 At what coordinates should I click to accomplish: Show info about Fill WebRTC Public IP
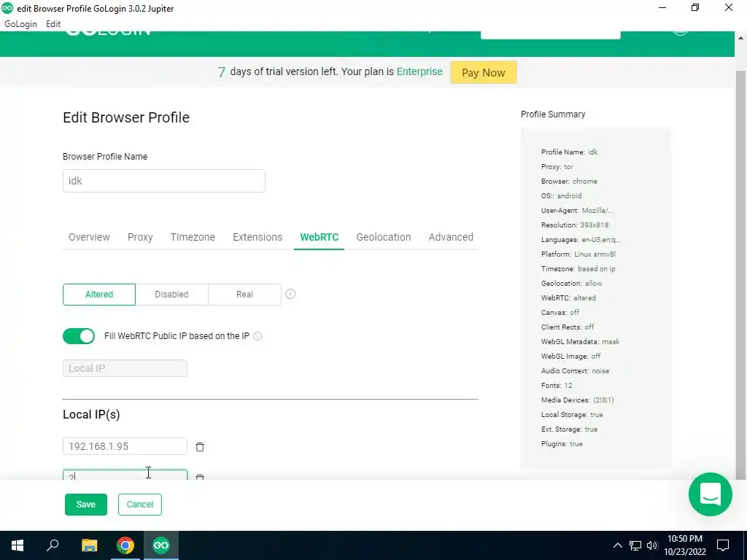click(x=258, y=336)
